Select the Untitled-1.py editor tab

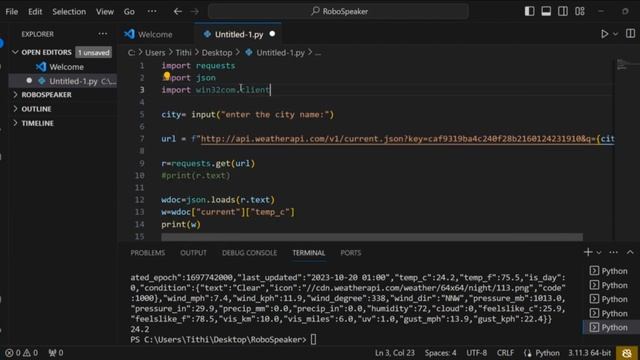coord(239,34)
